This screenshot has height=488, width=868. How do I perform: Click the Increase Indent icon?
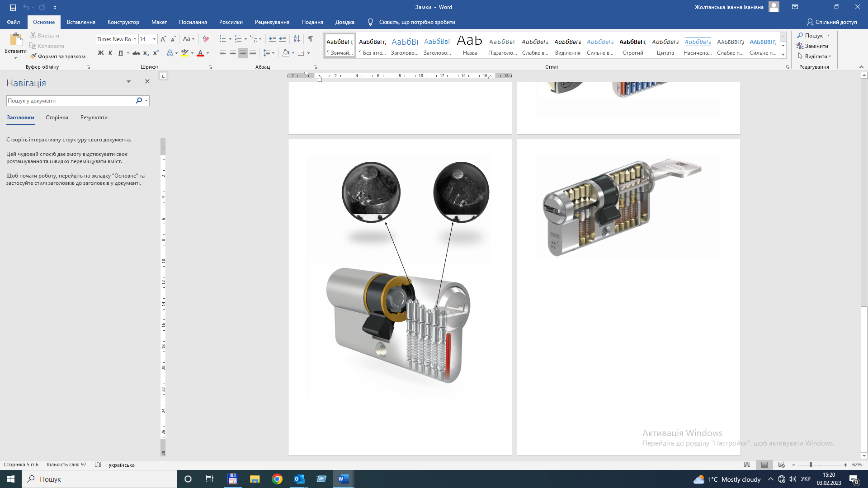283,39
